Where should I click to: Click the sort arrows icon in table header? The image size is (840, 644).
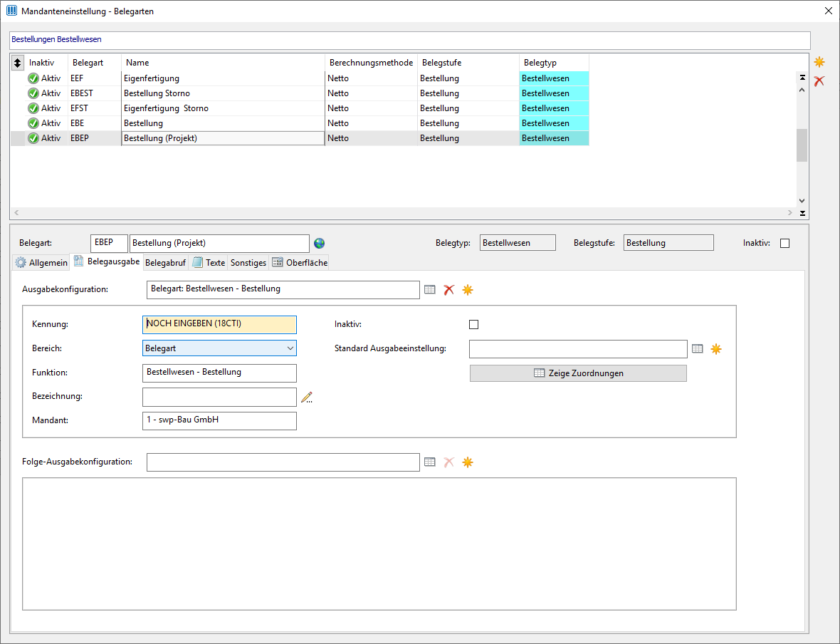tap(17, 63)
